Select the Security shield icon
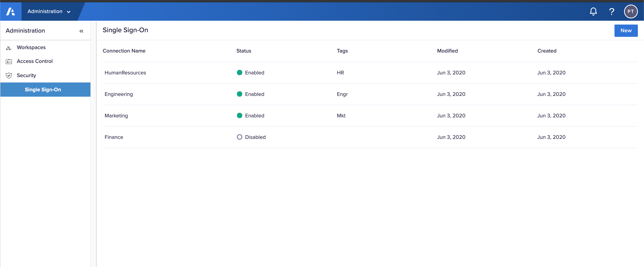 (x=8, y=75)
